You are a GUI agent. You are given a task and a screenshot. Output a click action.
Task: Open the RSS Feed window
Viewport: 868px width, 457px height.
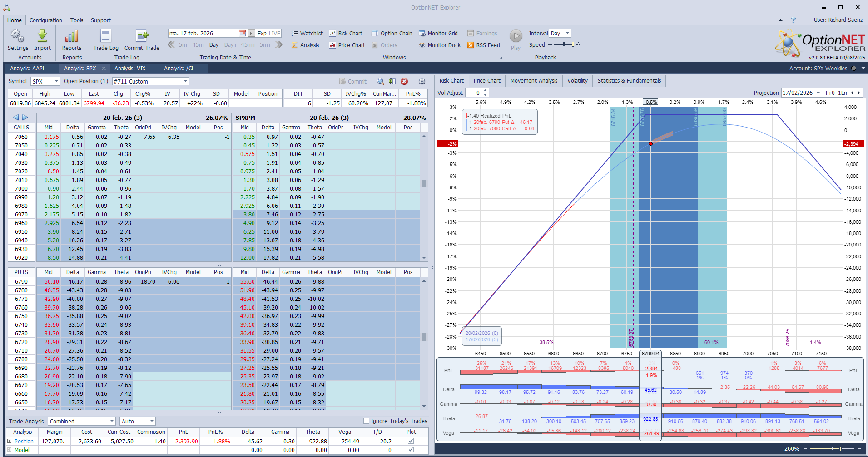(x=484, y=45)
